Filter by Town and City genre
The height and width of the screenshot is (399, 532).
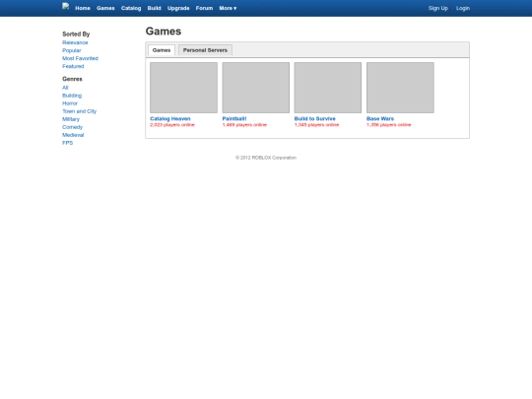pos(80,111)
